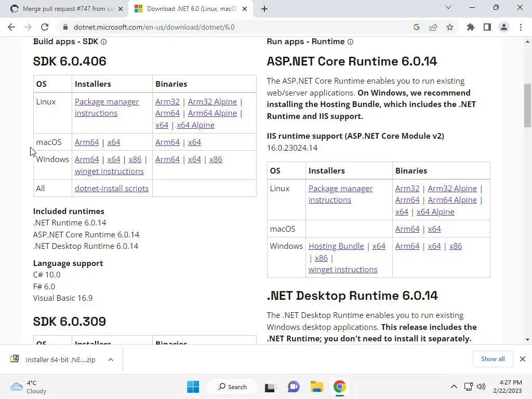
Task: Open Task View from taskbar
Action: coord(270,387)
